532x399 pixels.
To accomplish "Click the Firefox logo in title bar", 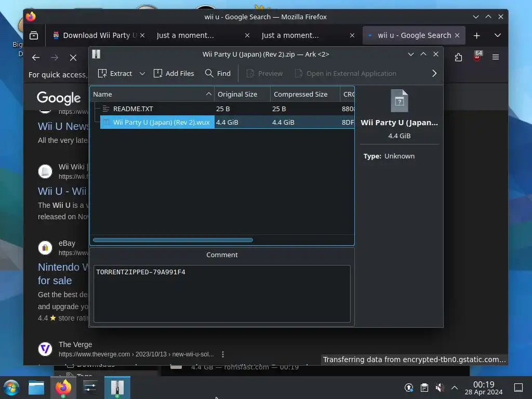I will point(31,17).
